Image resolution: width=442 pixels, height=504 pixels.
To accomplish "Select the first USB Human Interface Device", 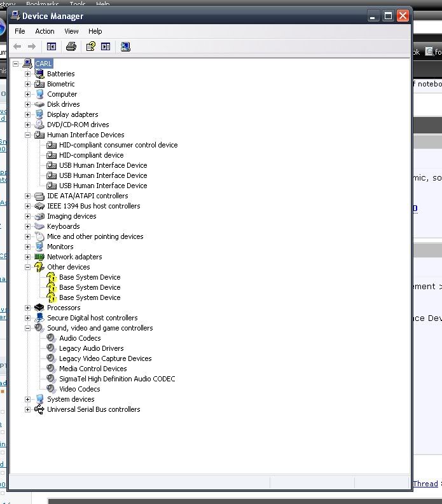I will pyautogui.click(x=103, y=165).
